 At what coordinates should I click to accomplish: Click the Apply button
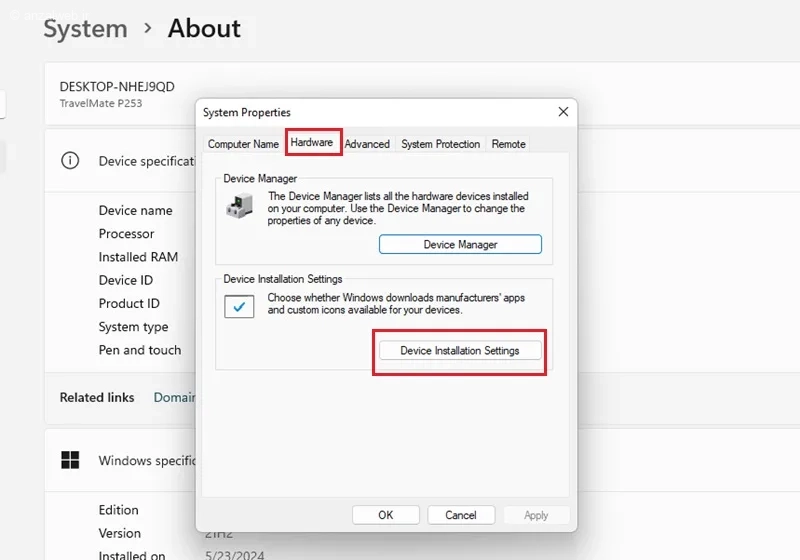click(x=536, y=515)
